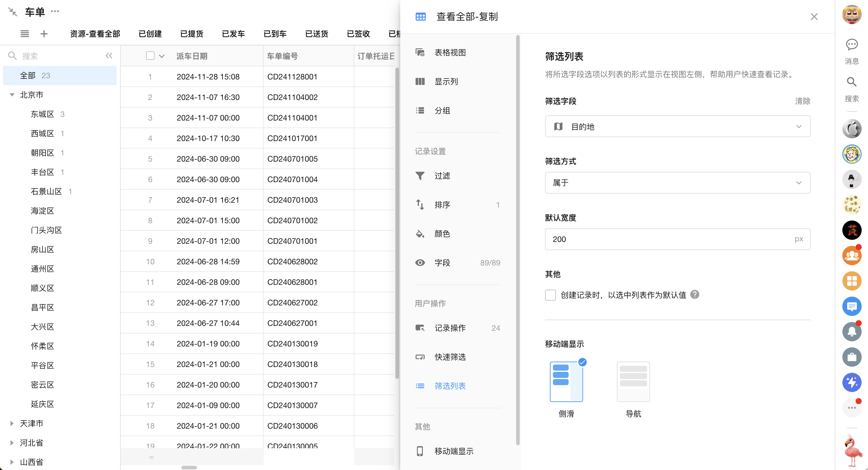Add a new view with the plus icon
The width and height of the screenshot is (868, 470).
coord(44,34)
